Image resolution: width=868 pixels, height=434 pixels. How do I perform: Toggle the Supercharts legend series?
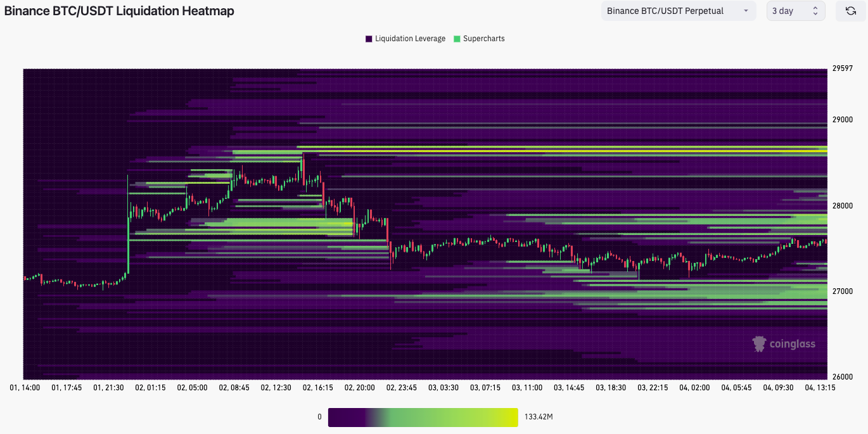click(x=479, y=39)
